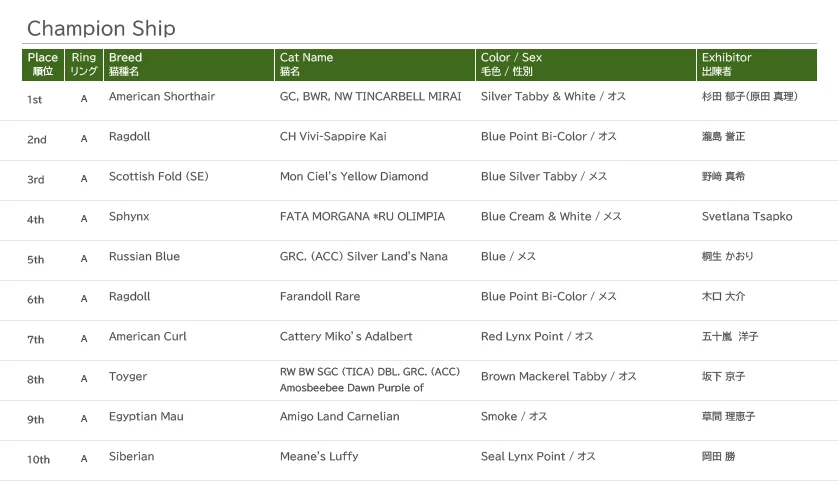
Task: Click the Breed column header
Action: [126, 64]
